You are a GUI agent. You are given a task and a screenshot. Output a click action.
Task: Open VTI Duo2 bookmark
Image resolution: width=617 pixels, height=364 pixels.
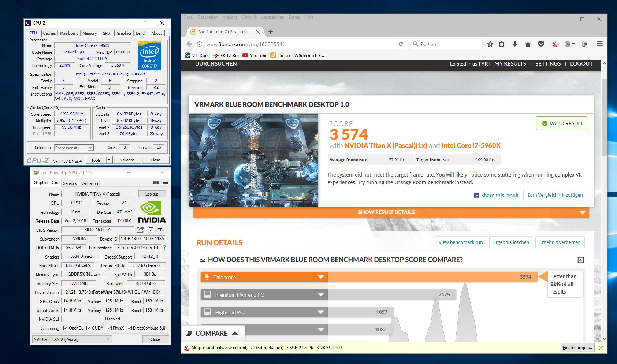tap(197, 56)
